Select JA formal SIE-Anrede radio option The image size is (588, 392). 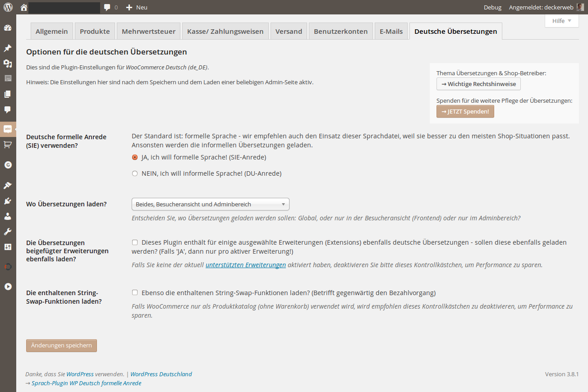pyautogui.click(x=135, y=157)
